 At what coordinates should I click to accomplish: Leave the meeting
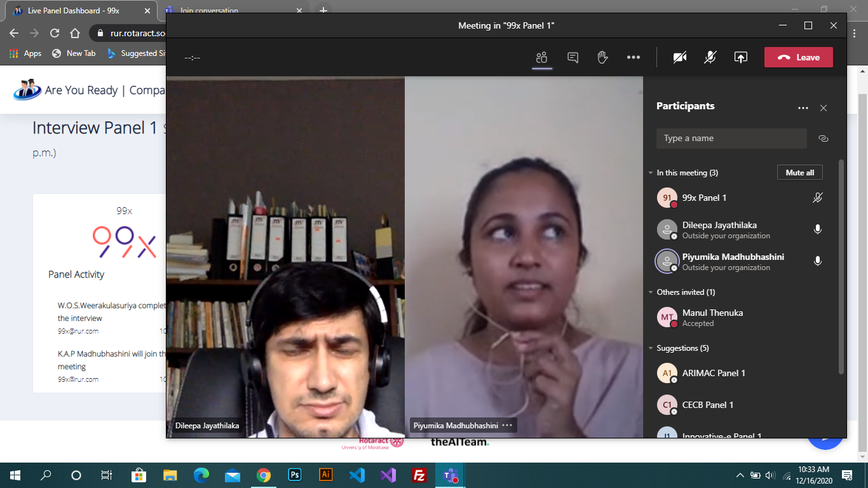click(798, 57)
